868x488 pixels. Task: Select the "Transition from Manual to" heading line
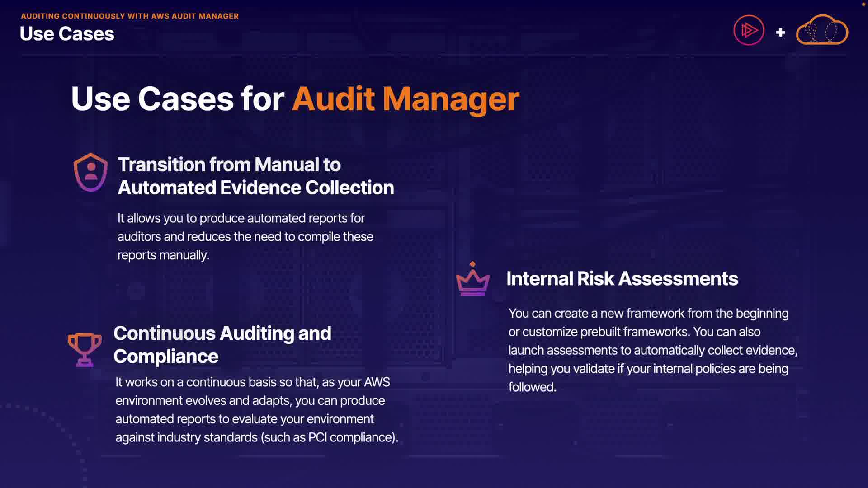click(x=229, y=164)
